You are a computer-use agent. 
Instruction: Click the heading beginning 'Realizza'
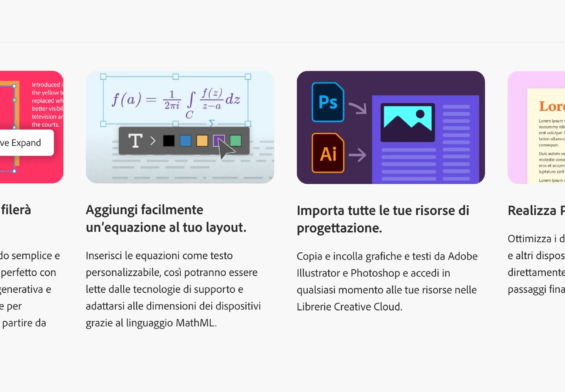tap(536, 210)
